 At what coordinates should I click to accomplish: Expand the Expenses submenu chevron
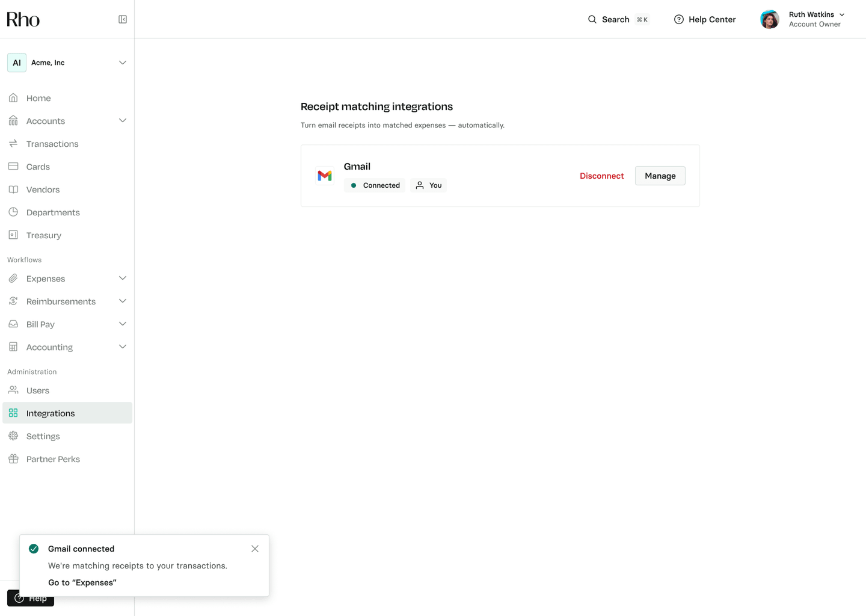(x=123, y=279)
